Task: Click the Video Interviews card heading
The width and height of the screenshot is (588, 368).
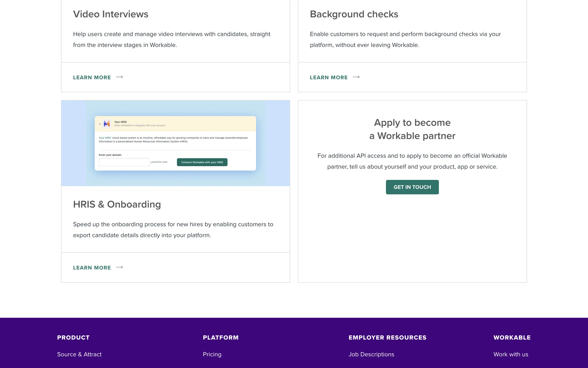Action: click(x=111, y=14)
